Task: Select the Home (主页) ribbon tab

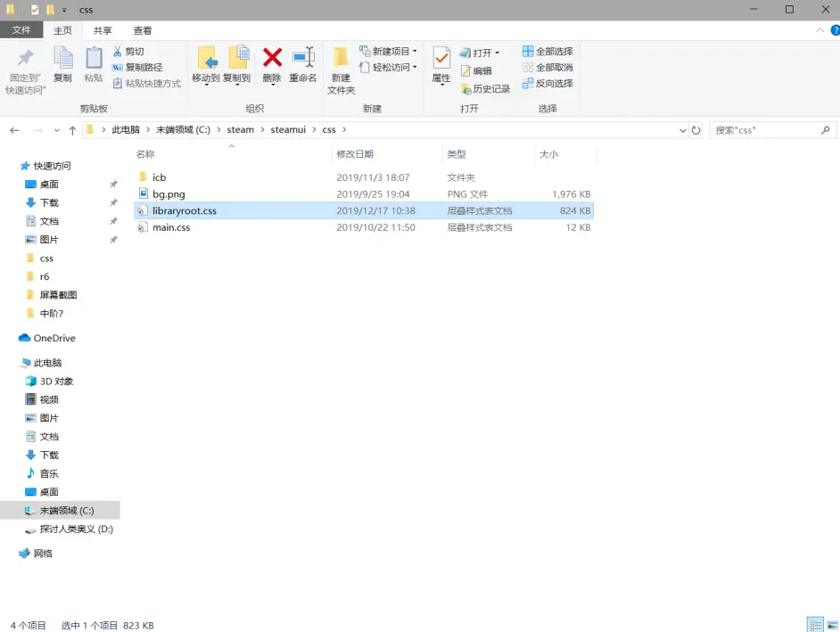Action: coord(62,30)
